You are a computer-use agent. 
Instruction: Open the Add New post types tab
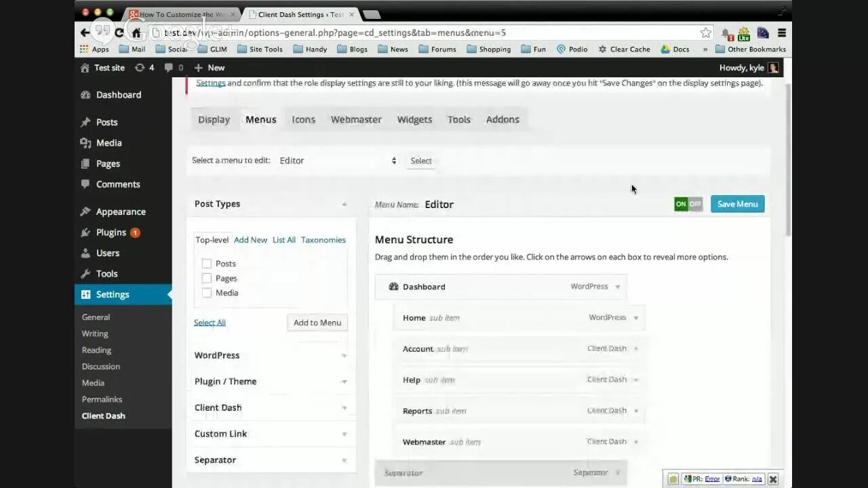tap(250, 240)
